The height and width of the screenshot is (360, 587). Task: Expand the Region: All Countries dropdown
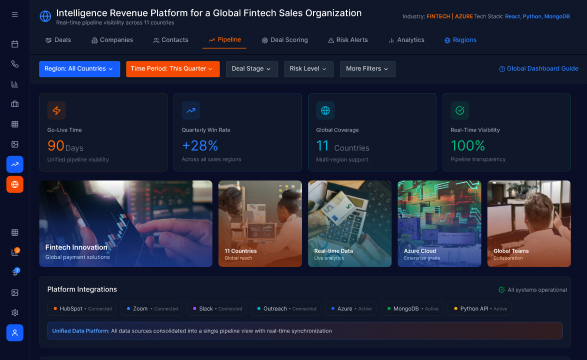pos(79,69)
